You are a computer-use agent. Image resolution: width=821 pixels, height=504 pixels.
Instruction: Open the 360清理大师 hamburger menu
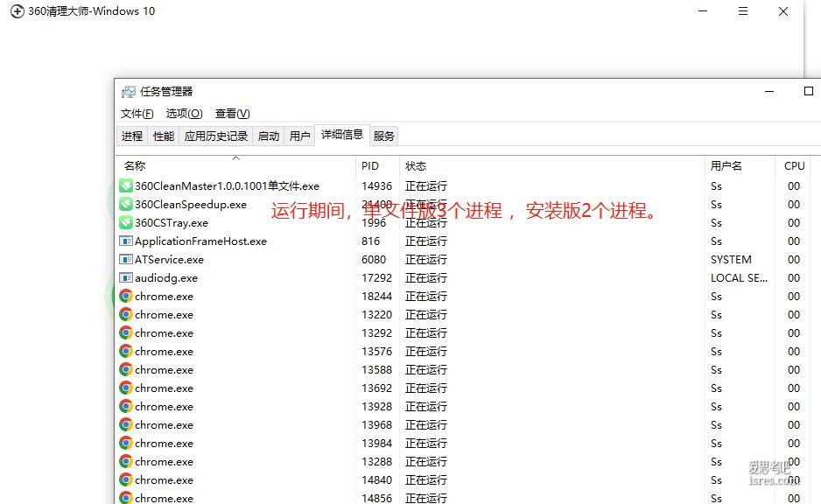pos(743,11)
